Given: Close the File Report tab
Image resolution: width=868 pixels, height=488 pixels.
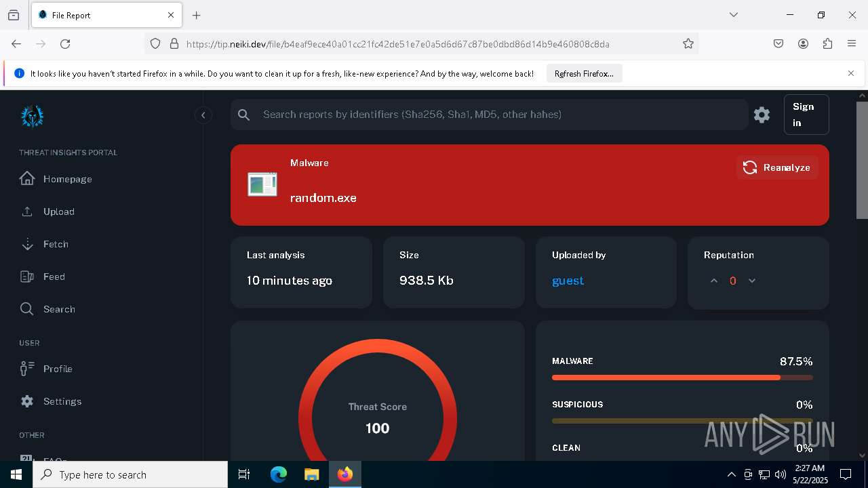Looking at the screenshot, I should pos(171,15).
